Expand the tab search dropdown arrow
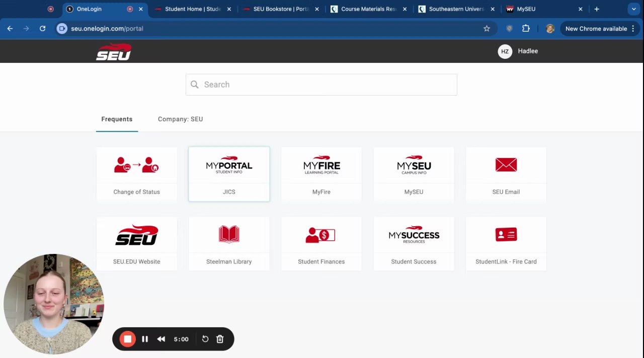 (x=634, y=9)
